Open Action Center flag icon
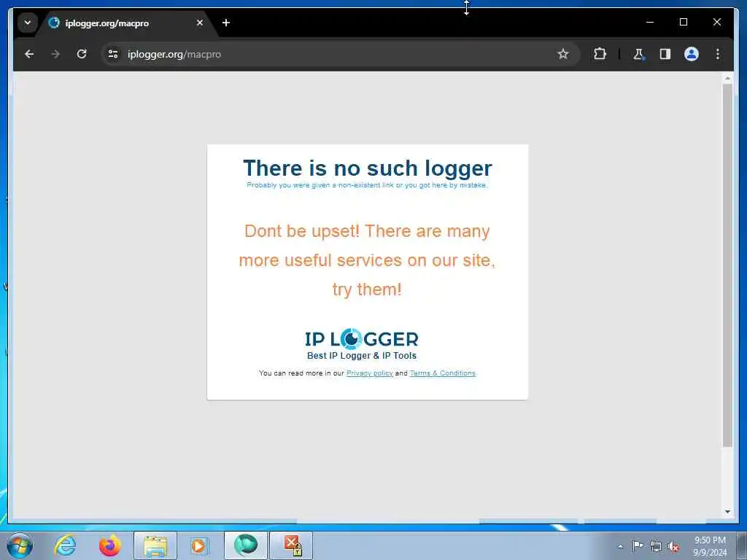The image size is (747, 560). click(638, 546)
